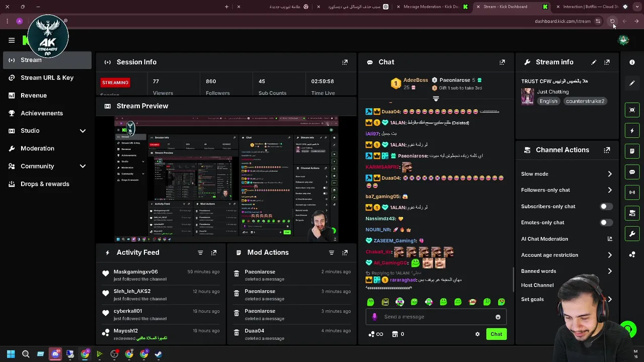644x362 pixels.
Task: Focus the Send a message field
Action: (x=436, y=317)
